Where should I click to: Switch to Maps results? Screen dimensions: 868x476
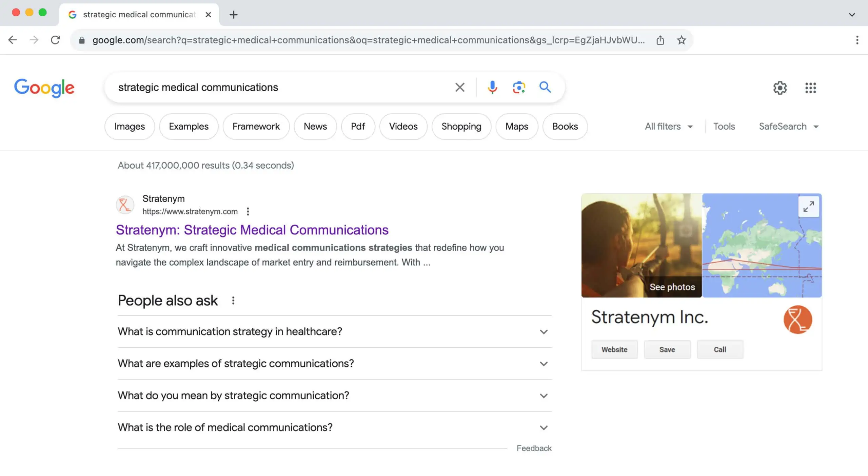[x=516, y=126]
